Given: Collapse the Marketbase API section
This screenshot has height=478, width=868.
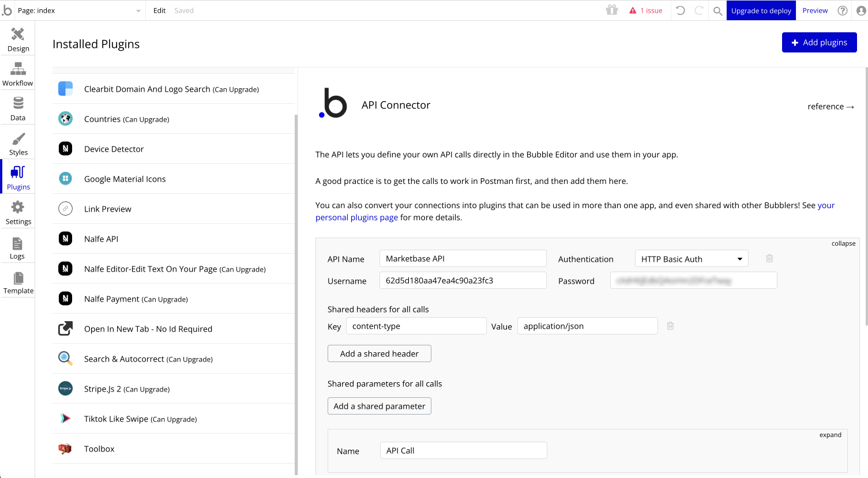Looking at the screenshot, I should 843,243.
